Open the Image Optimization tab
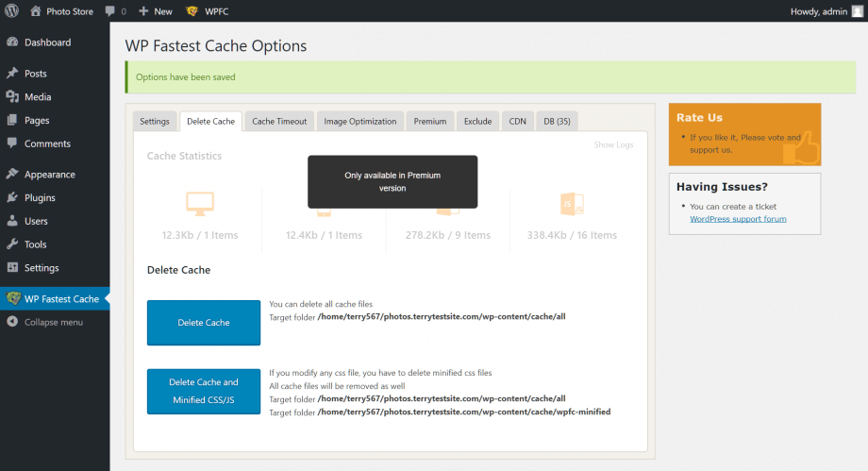The height and width of the screenshot is (471, 868). click(x=360, y=122)
